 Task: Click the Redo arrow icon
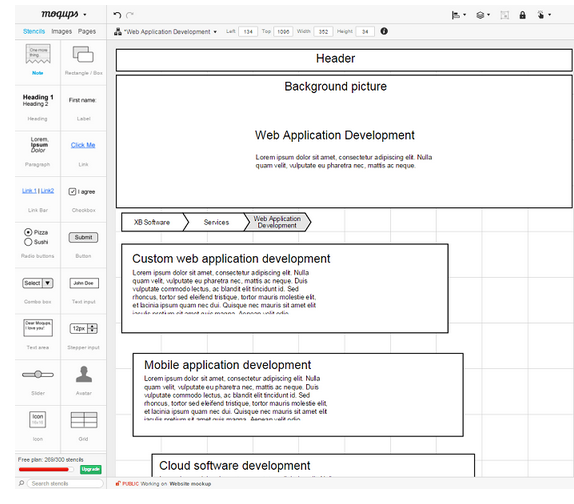click(x=130, y=15)
